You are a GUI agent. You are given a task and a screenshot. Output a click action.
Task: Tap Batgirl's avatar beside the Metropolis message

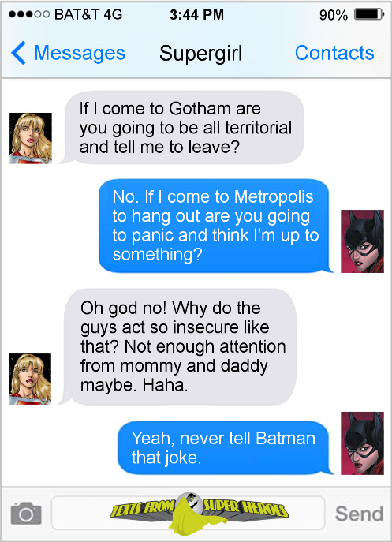tap(362, 241)
